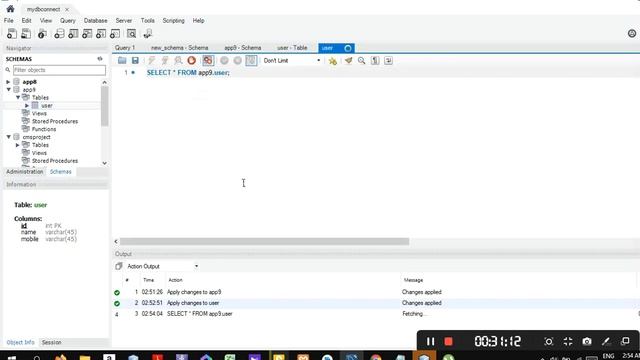The width and height of the screenshot is (640, 360).
Task: Click the create new schema icon
Action: click(x=59, y=34)
